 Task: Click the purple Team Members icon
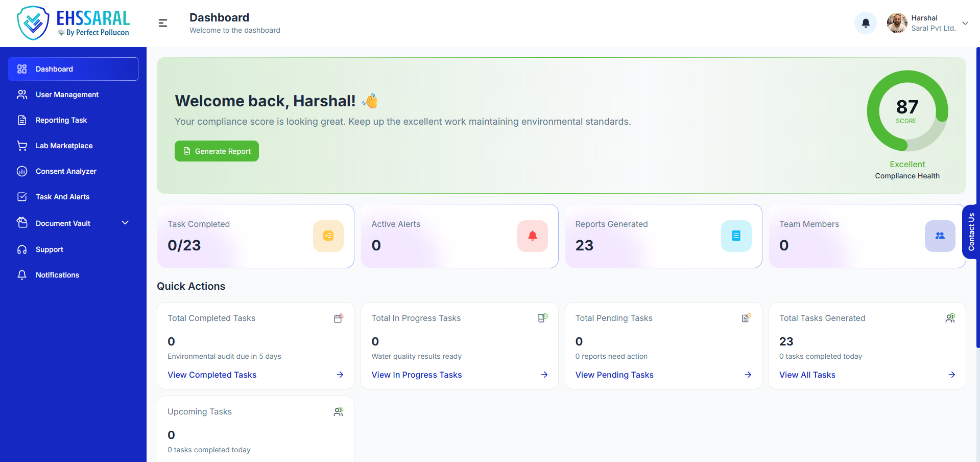pyautogui.click(x=940, y=236)
